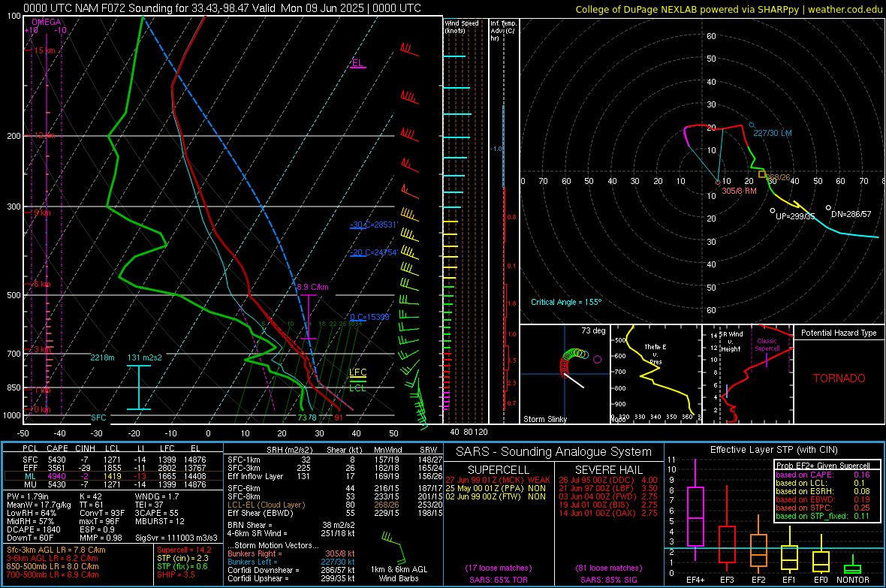Click the 'SARS - Sounding Analogue System' title
The width and height of the screenshot is (886, 588).
(x=553, y=452)
